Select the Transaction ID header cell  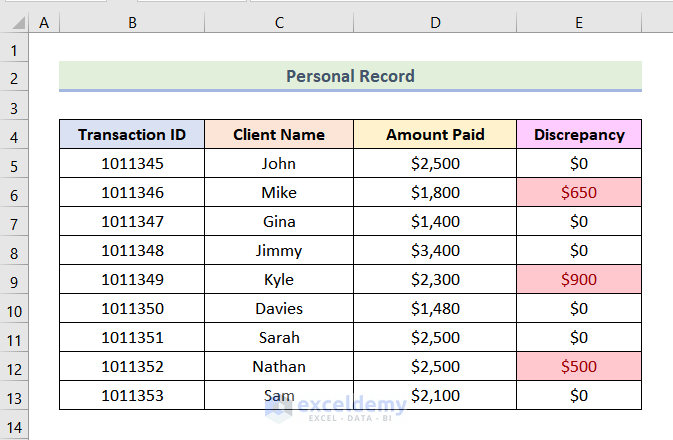tap(132, 135)
